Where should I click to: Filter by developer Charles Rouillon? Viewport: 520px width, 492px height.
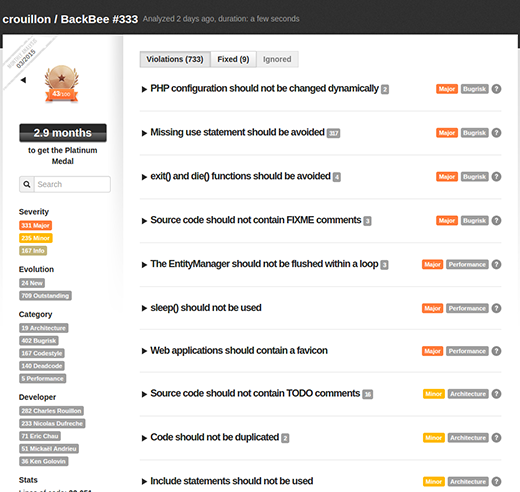(51, 411)
